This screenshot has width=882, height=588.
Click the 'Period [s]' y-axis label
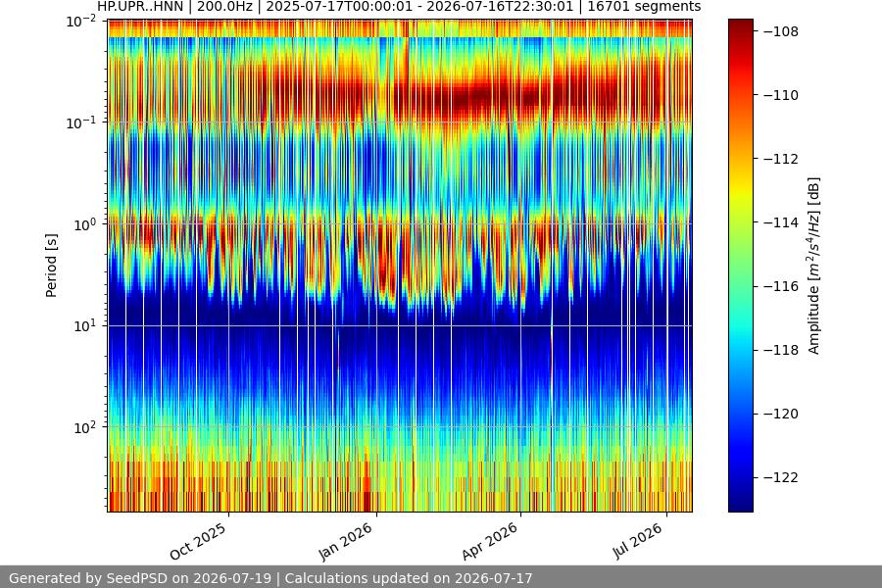[51, 266]
